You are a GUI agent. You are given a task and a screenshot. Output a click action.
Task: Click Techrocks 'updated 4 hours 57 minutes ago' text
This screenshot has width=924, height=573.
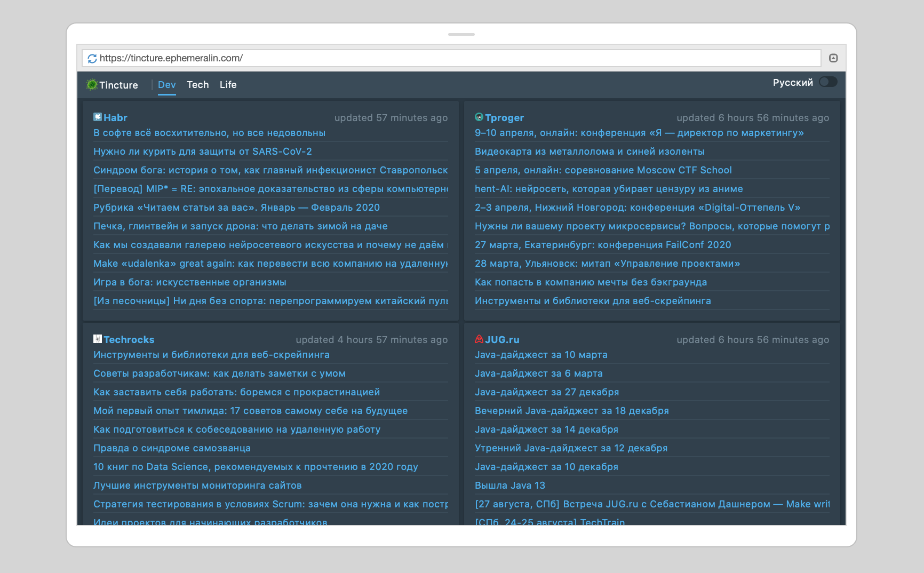(x=372, y=340)
